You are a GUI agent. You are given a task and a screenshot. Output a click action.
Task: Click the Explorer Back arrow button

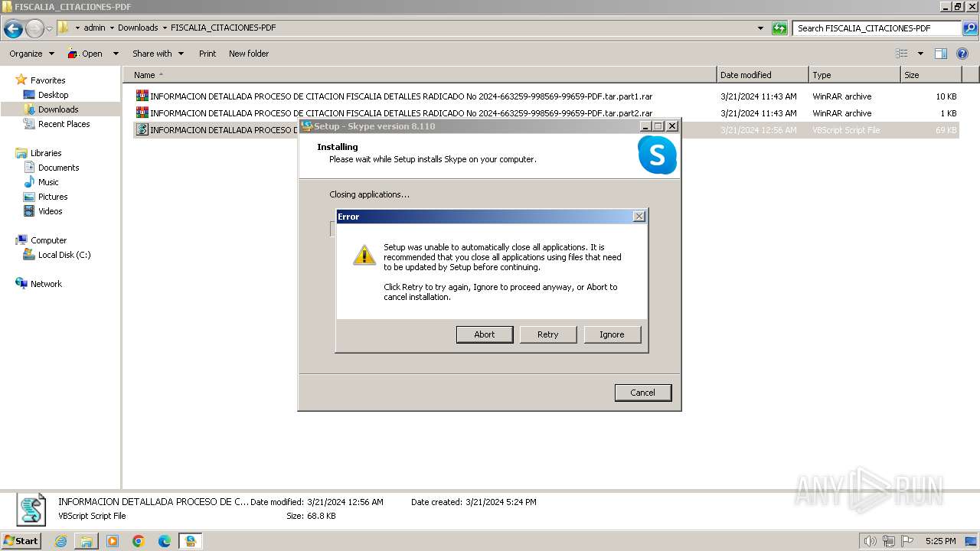pyautogui.click(x=13, y=29)
